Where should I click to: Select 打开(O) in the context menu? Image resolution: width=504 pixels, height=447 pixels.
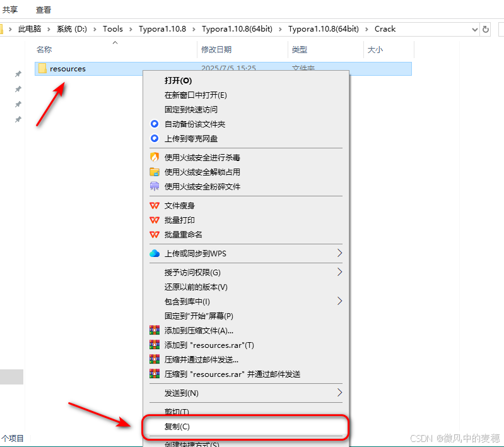(178, 80)
